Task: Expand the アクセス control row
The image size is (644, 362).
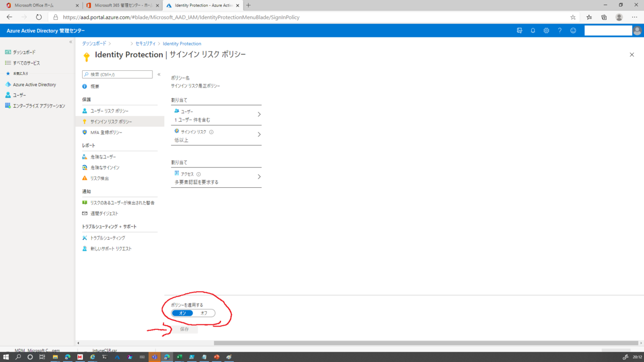Action: [x=216, y=178]
